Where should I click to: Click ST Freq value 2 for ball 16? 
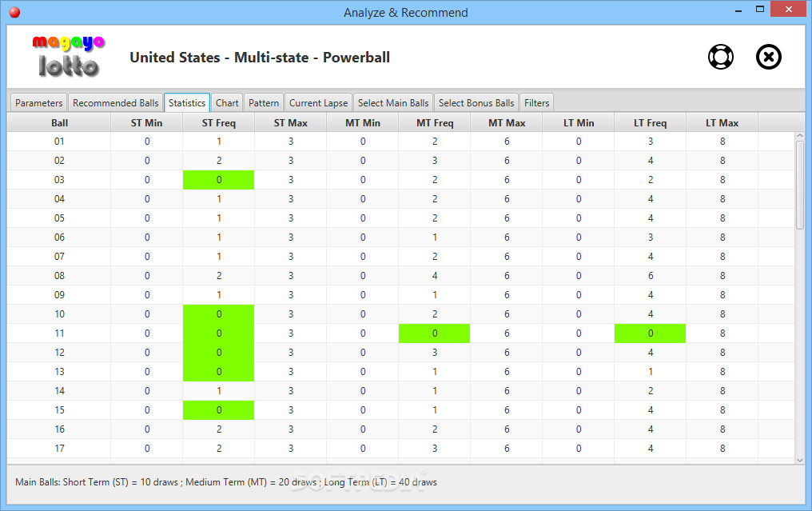pos(218,429)
